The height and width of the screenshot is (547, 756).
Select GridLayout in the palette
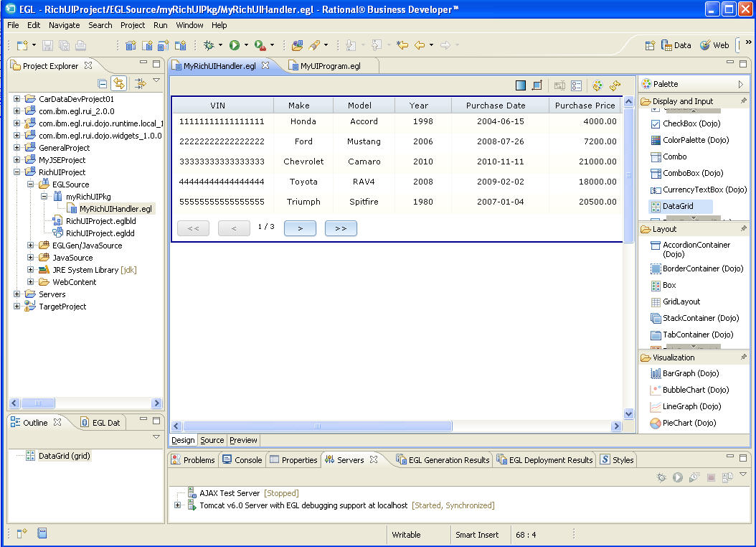[676, 301]
